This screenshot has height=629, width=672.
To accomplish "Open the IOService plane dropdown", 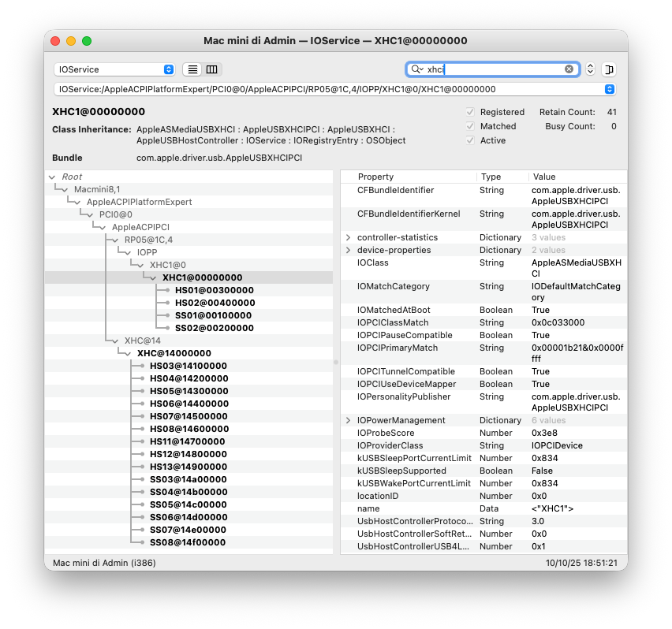I will 114,69.
